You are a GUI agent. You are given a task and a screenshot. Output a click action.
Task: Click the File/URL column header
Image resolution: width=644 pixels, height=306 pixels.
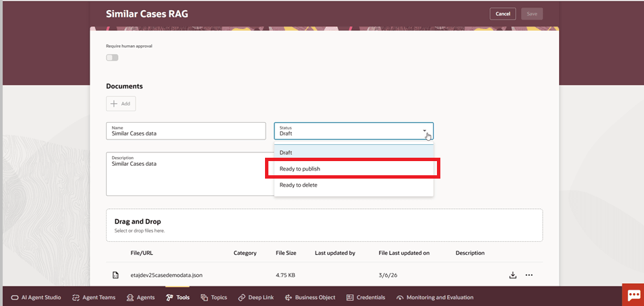point(142,253)
